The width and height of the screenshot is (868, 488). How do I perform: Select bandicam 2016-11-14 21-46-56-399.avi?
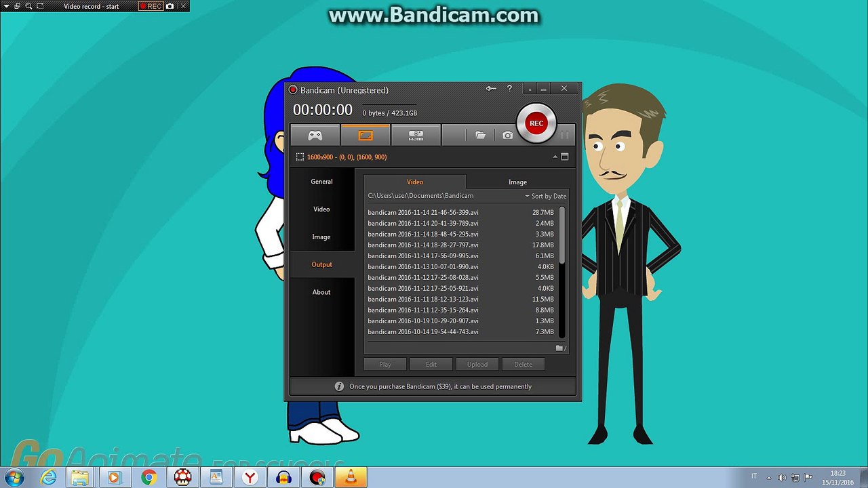point(461,212)
